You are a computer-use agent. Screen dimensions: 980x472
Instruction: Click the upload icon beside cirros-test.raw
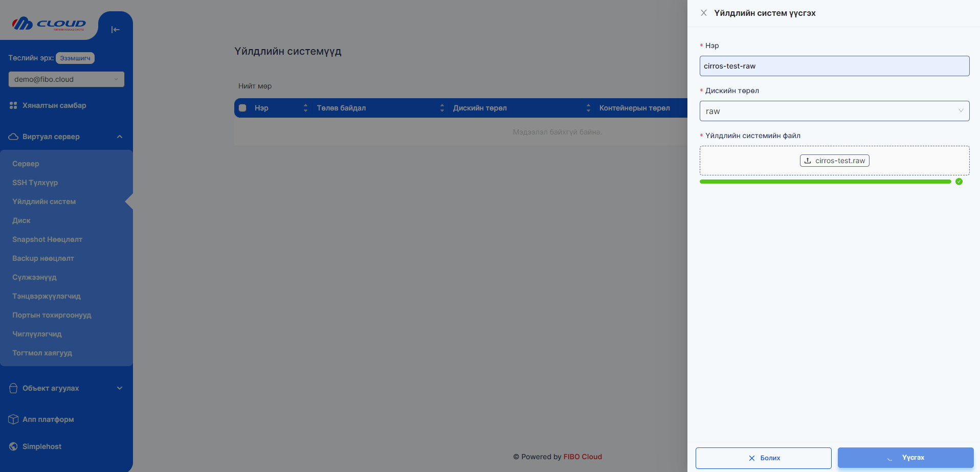click(x=808, y=161)
